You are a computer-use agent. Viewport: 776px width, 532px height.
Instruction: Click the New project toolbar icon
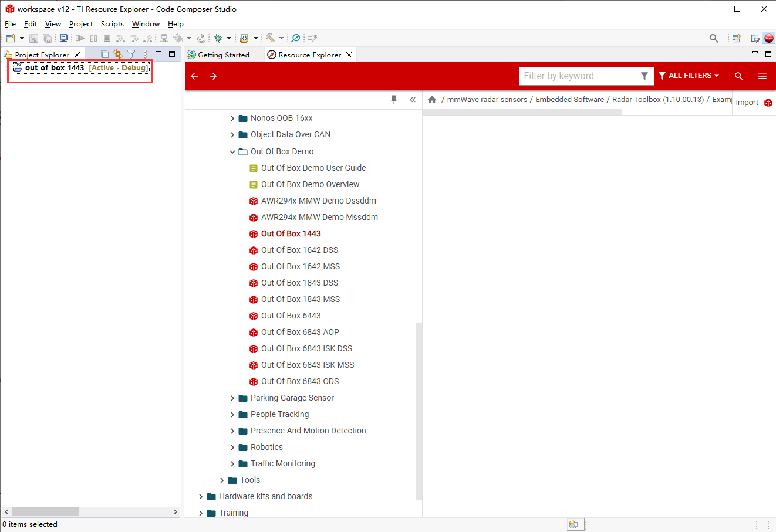pos(11,38)
